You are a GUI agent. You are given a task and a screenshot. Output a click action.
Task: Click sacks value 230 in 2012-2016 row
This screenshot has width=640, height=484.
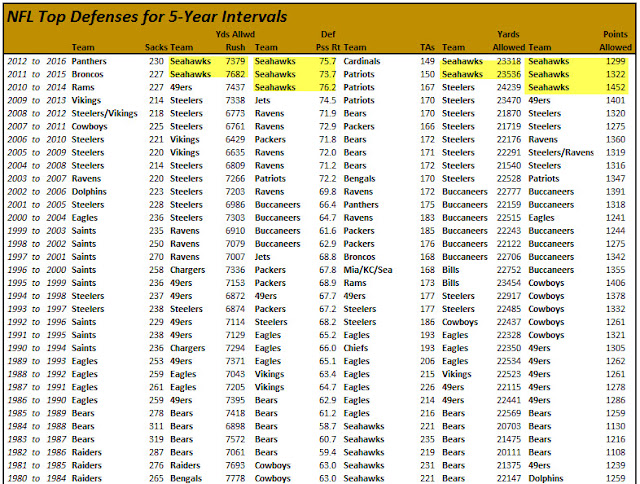tap(156, 61)
